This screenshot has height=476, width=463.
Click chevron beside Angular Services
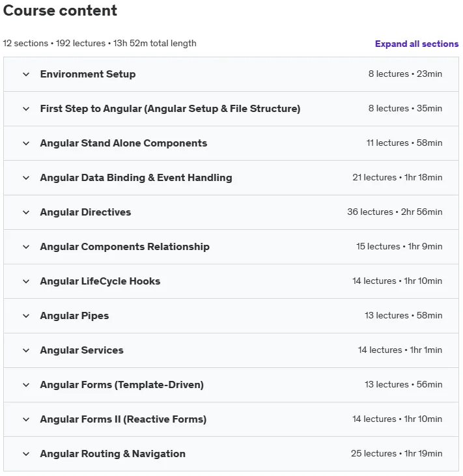(x=26, y=350)
